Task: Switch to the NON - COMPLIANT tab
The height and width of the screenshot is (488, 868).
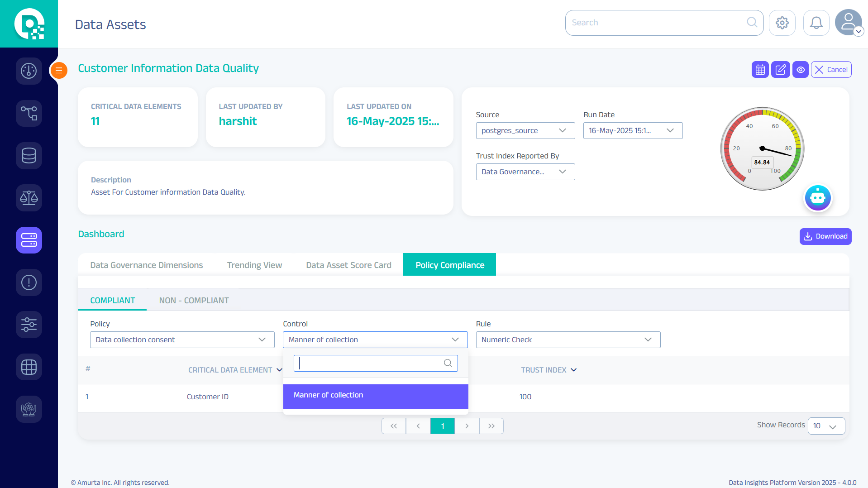Action: pyautogui.click(x=194, y=301)
